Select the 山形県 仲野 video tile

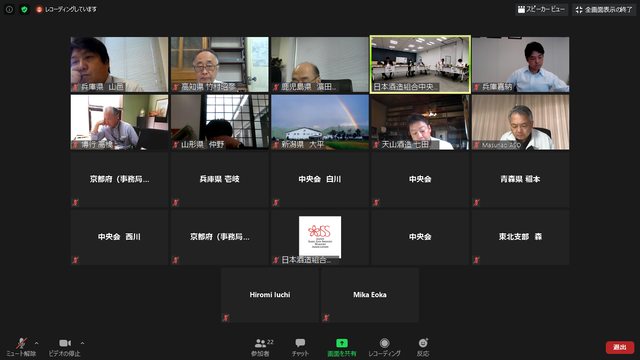(220, 122)
